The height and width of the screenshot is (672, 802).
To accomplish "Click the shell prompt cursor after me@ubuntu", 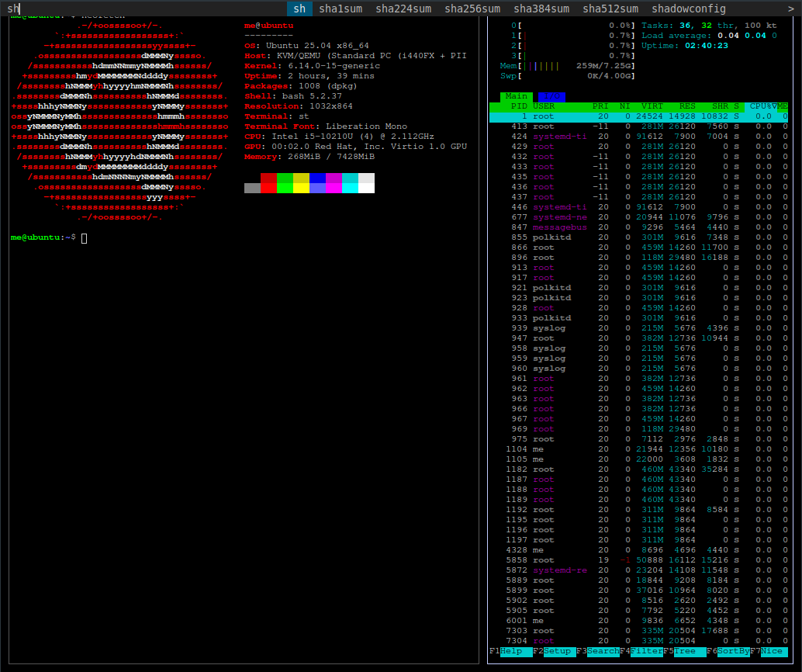I will click(x=85, y=238).
